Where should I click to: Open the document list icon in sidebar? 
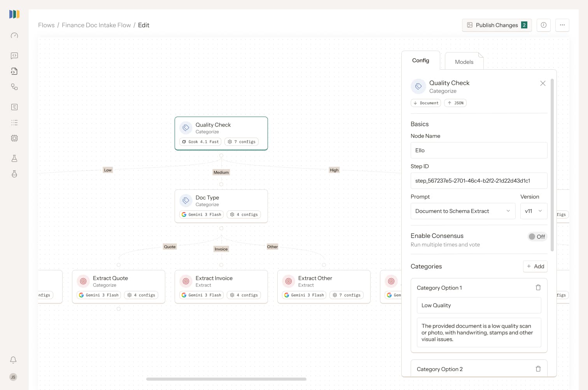pos(14,107)
